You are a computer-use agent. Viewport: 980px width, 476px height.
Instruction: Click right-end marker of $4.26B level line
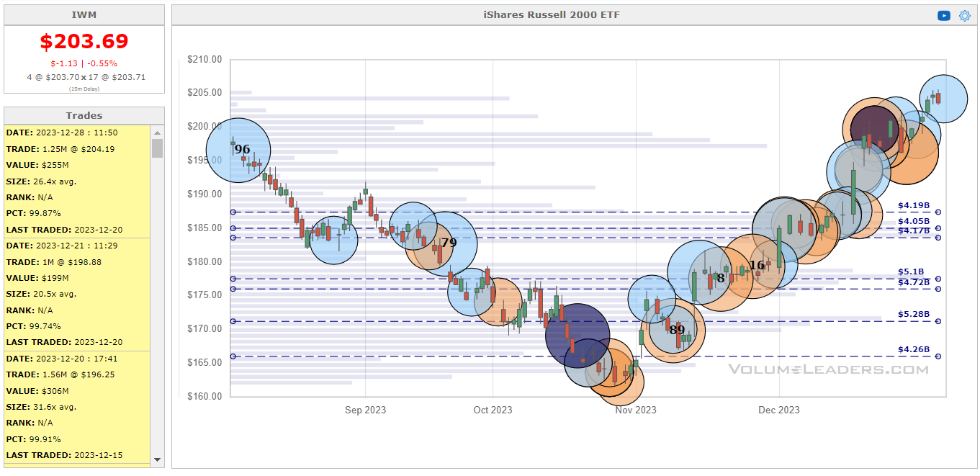(938, 356)
